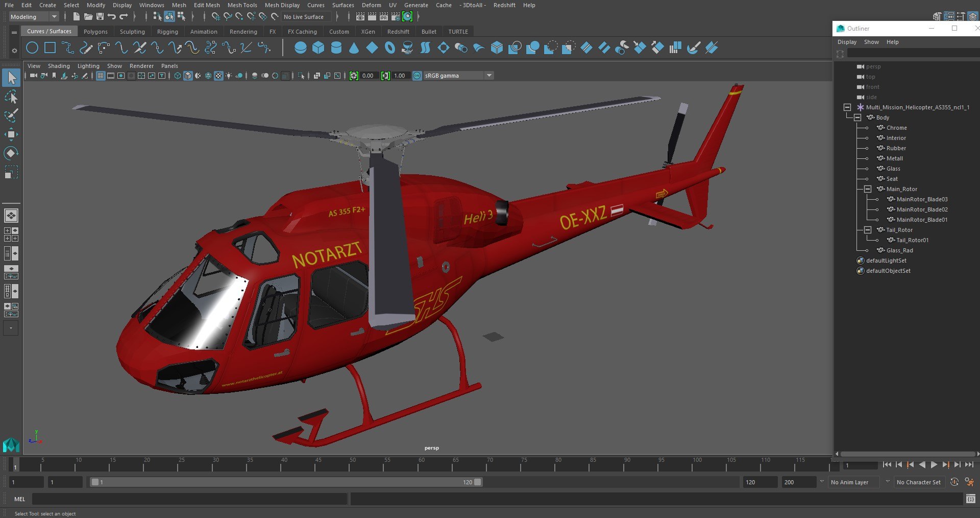Go to end of playback range
This screenshot has width=980, height=518.
(x=969, y=464)
